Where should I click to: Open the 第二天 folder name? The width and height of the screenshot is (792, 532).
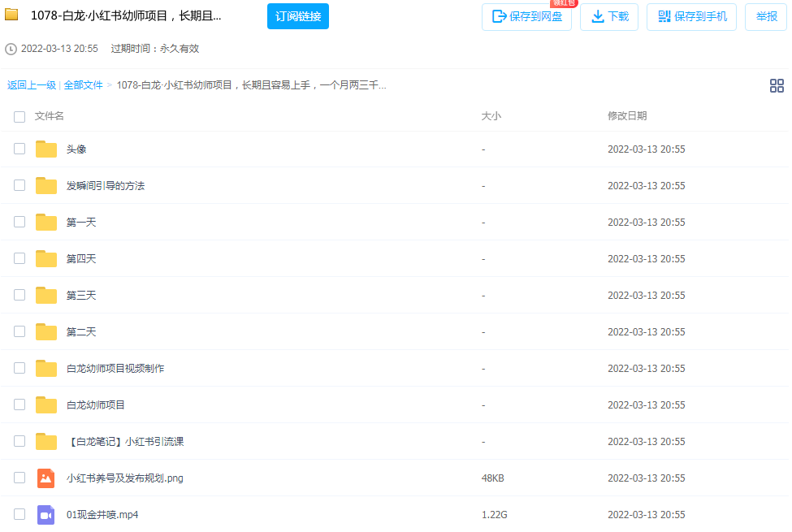pos(81,332)
